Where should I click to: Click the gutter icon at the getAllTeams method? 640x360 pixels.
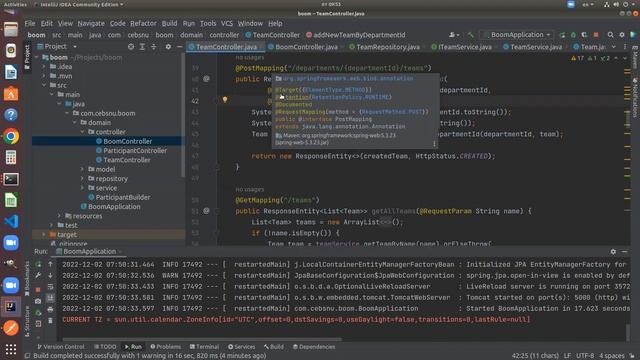(206, 211)
